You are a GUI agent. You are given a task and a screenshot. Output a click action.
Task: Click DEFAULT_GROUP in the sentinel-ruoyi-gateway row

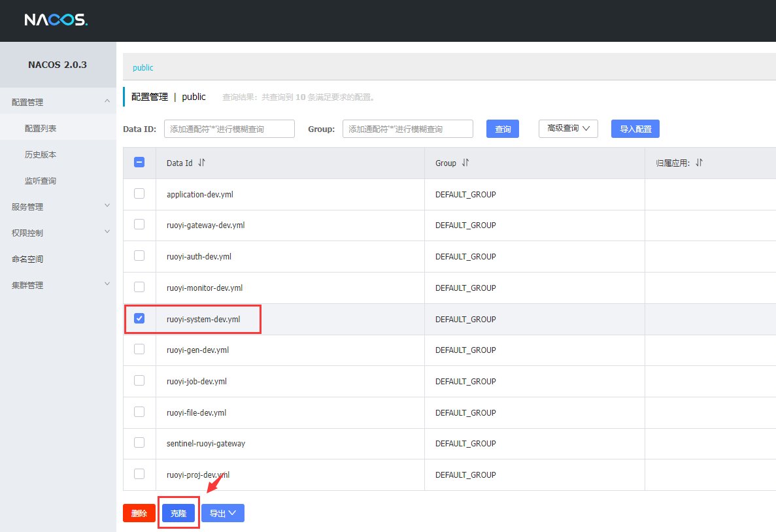465,443
